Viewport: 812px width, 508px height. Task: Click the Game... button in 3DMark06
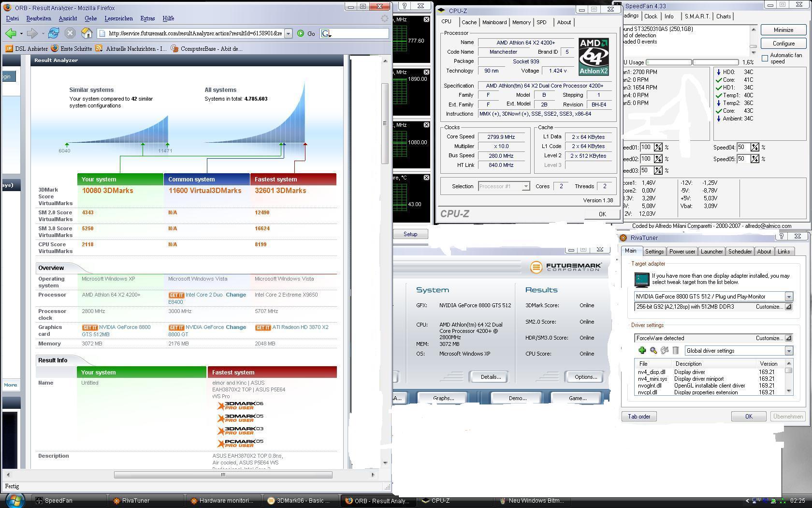(x=578, y=398)
